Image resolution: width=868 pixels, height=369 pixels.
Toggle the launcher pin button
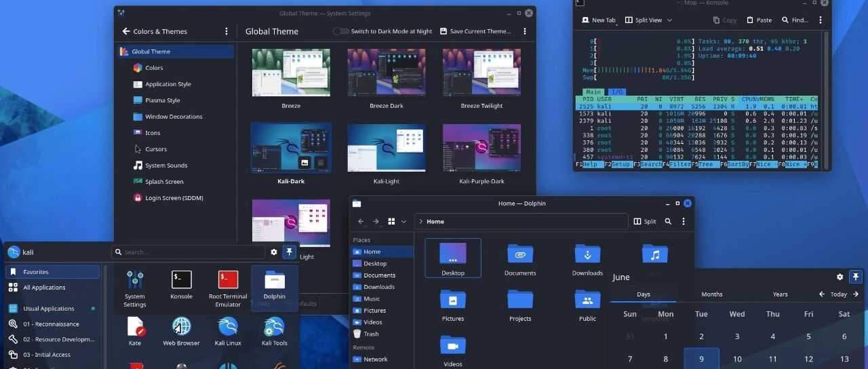[x=289, y=252]
